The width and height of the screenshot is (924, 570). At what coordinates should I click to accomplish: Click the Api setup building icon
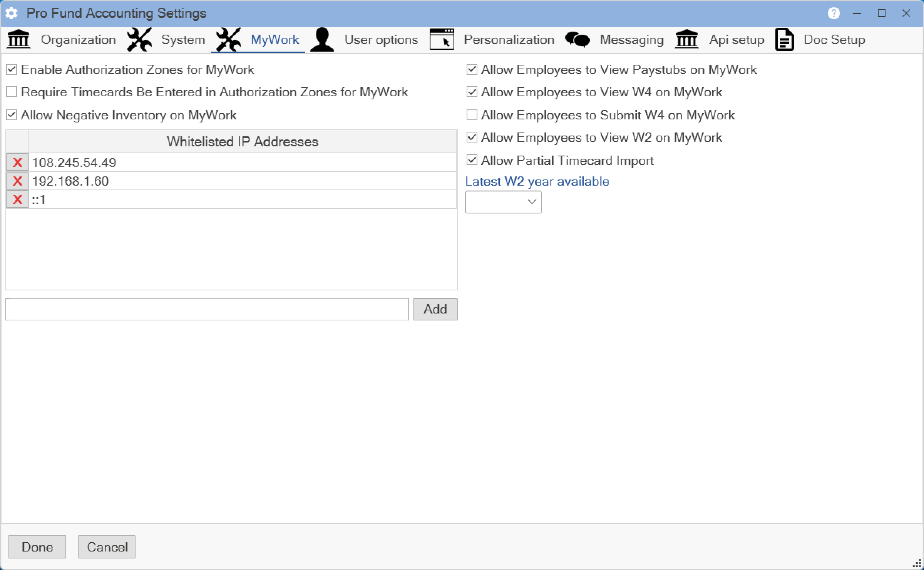[x=686, y=40]
